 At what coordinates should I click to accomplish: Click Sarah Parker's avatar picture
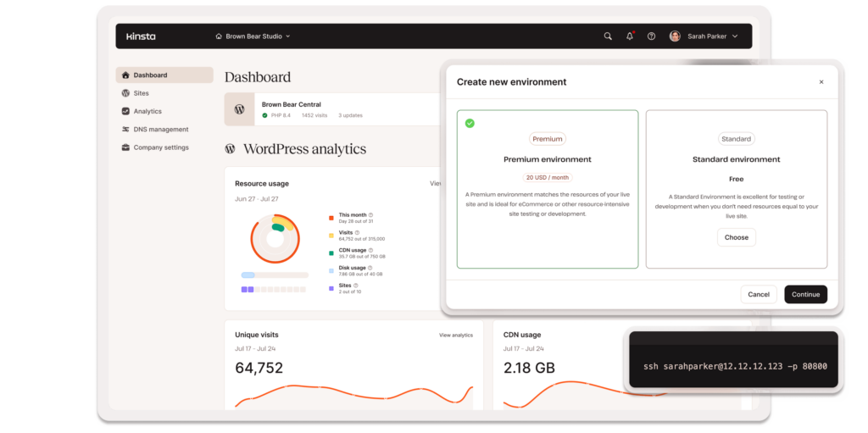[x=675, y=36]
